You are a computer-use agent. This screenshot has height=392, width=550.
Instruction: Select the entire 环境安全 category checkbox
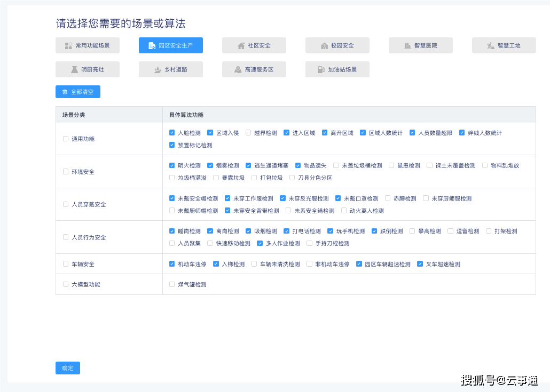[66, 172]
